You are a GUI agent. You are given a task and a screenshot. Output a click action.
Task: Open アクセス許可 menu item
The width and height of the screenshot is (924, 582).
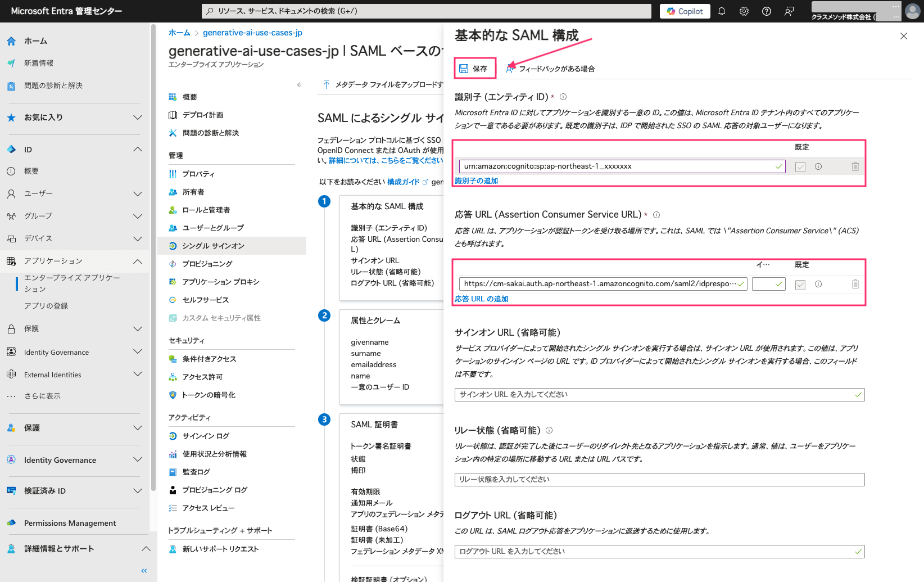(202, 377)
